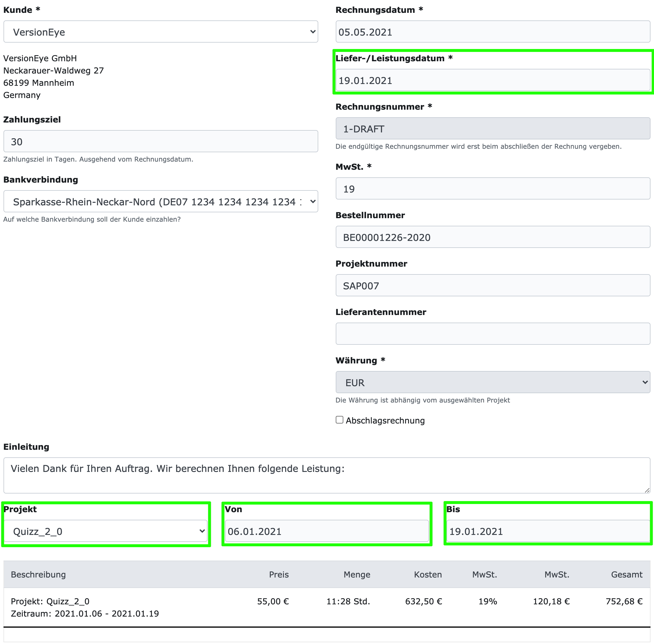Open the Währung EUR dropdown
Image resolution: width=654 pixels, height=644 pixels.
coord(493,383)
